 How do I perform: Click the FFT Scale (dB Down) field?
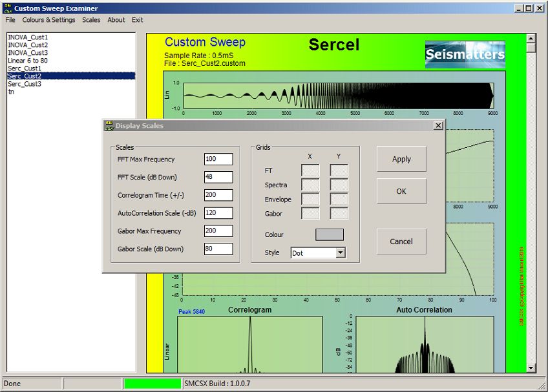click(x=218, y=177)
